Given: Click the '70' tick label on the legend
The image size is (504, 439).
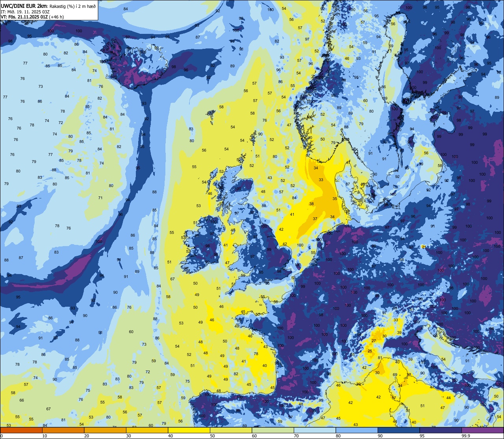Looking at the screenshot, I should pos(296,436).
